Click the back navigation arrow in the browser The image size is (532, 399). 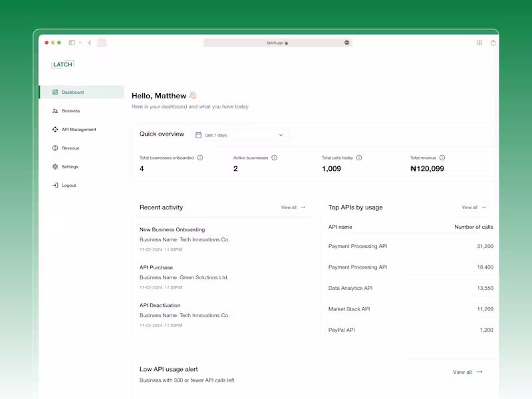click(90, 42)
